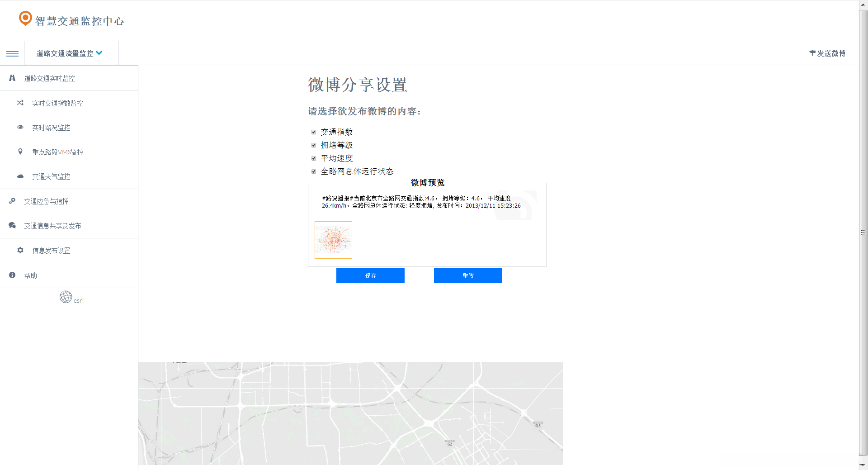This screenshot has height=470, width=868.
Task: Click the orange location logo icon
Action: pos(25,18)
